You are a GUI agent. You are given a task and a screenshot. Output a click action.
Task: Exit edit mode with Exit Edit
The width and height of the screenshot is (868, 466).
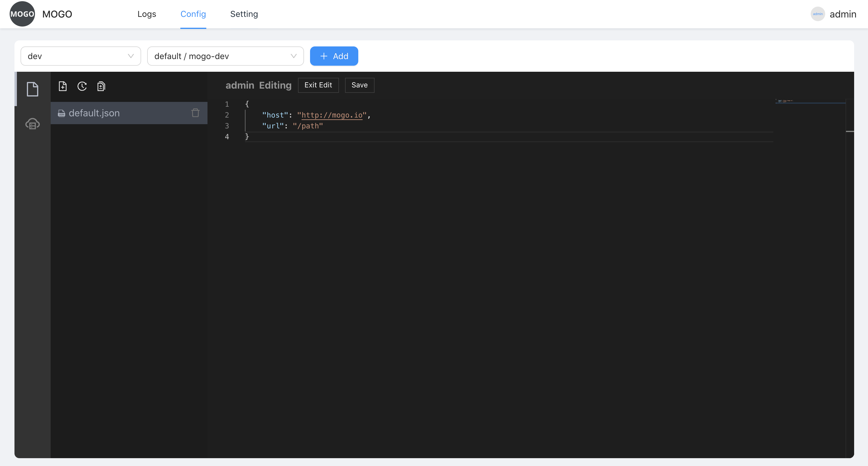(318, 85)
